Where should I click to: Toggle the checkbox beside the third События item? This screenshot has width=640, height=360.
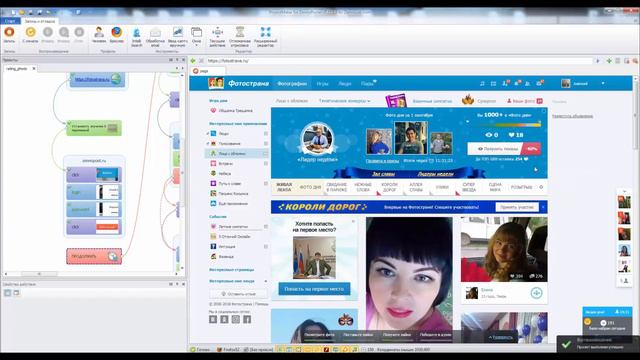266,247
